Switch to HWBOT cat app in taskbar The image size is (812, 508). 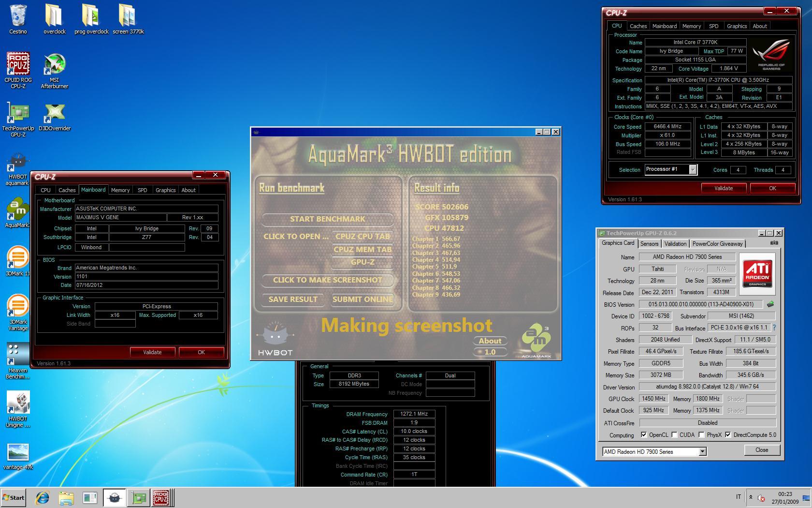114,497
